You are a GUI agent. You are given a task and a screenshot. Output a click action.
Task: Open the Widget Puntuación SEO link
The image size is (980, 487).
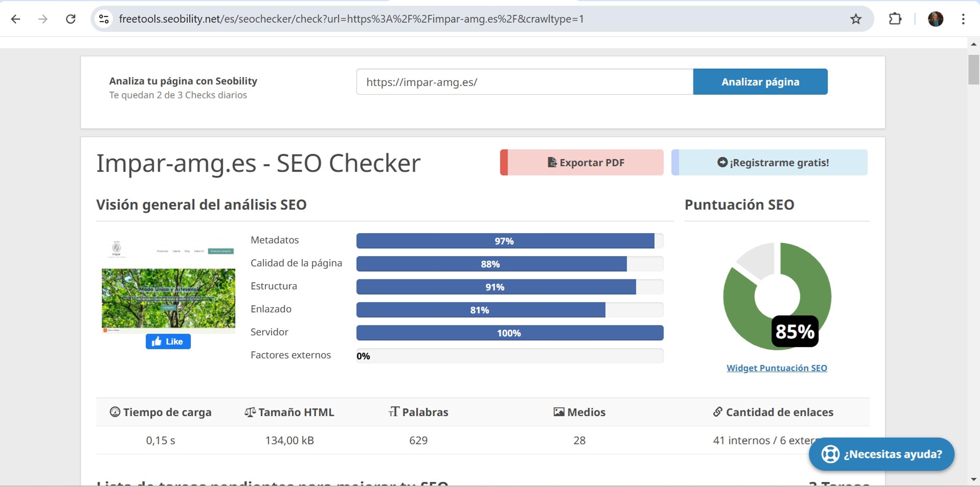776,368
